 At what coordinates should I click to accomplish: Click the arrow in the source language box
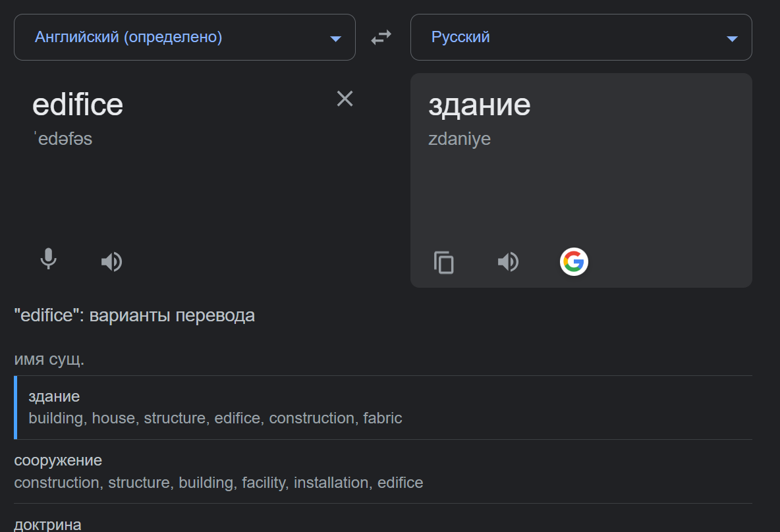[335, 39]
